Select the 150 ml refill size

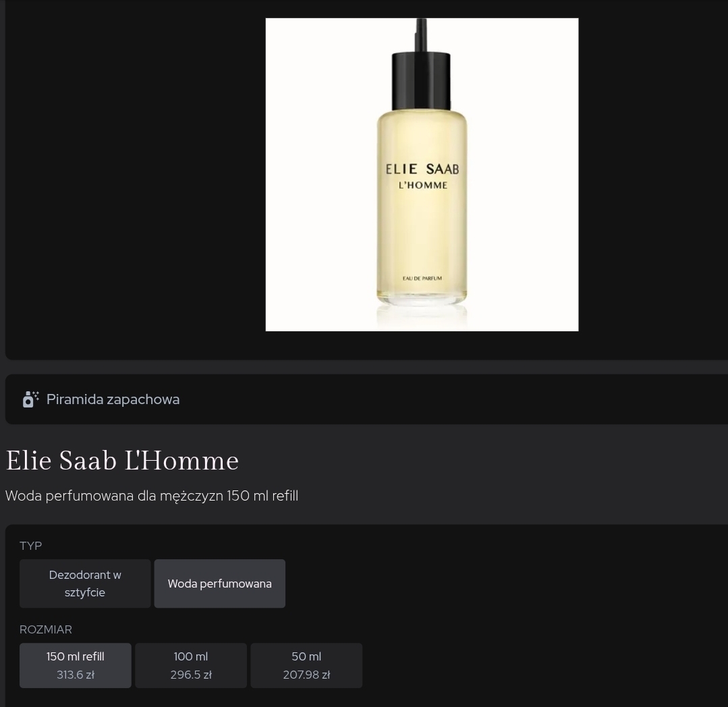75,665
